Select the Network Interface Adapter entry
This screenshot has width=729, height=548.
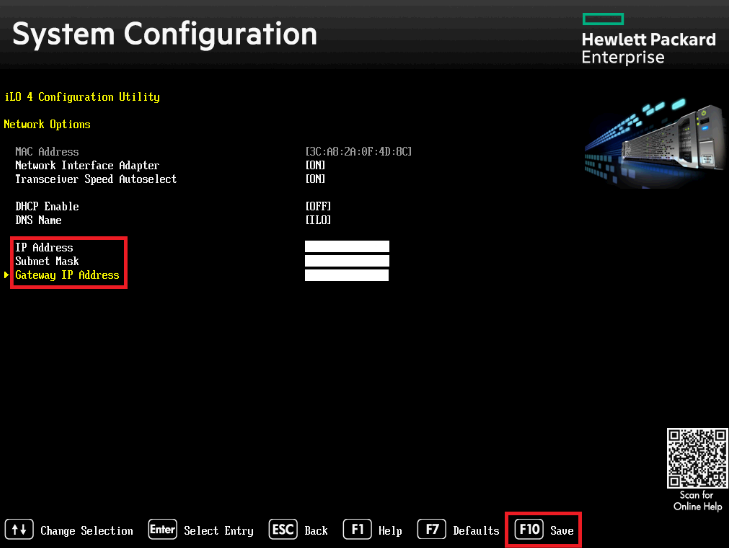(87, 165)
